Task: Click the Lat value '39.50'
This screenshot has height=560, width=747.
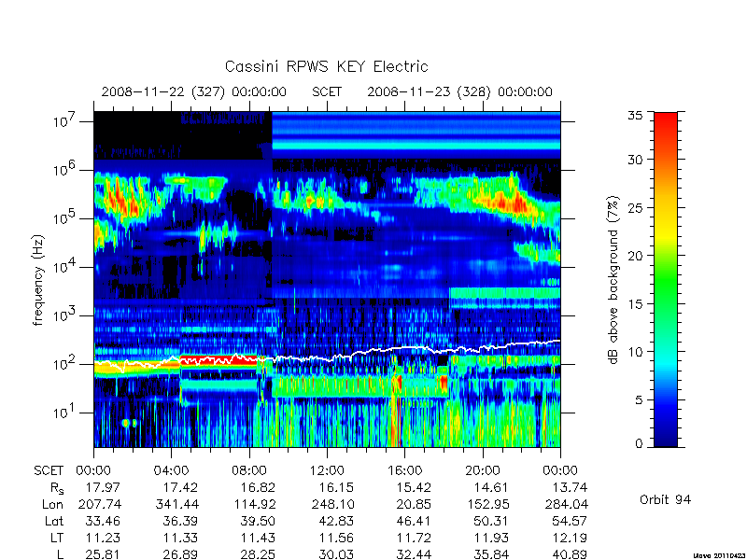Action: coord(258,521)
